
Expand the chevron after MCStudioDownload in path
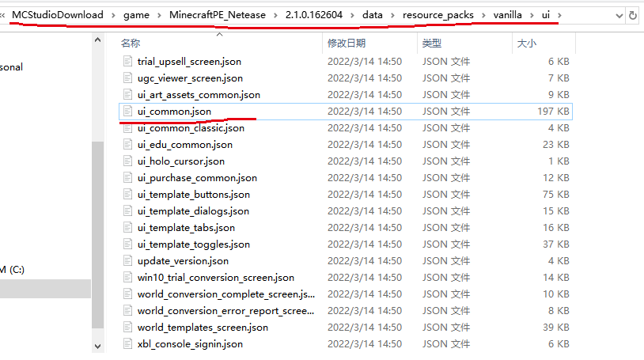click(113, 15)
